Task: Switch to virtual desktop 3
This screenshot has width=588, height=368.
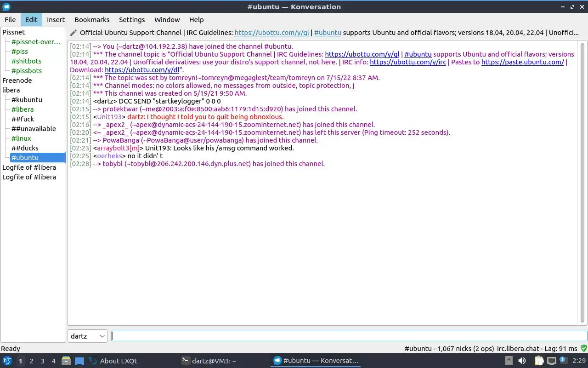Action: click(43, 361)
